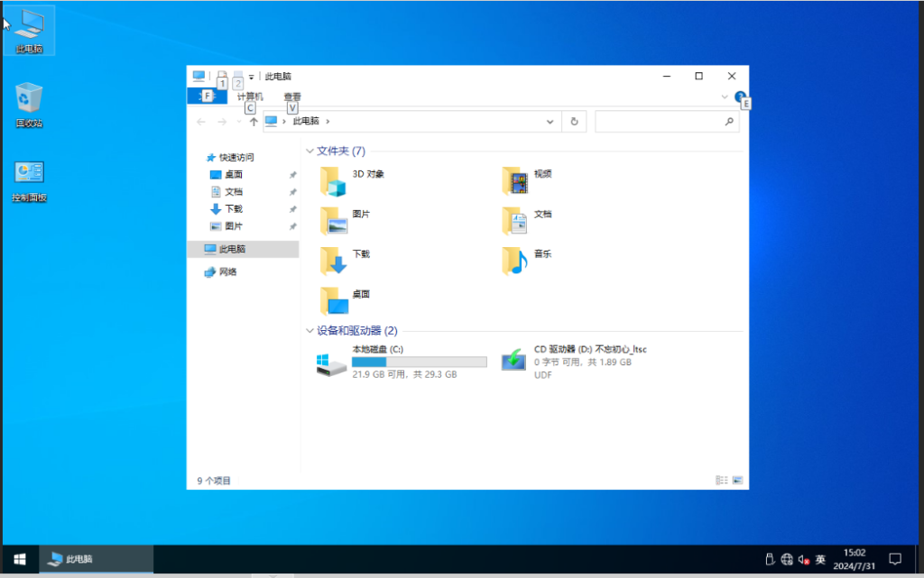Click the 控制面板 desktop icon
The image size is (924, 578).
pos(29,180)
